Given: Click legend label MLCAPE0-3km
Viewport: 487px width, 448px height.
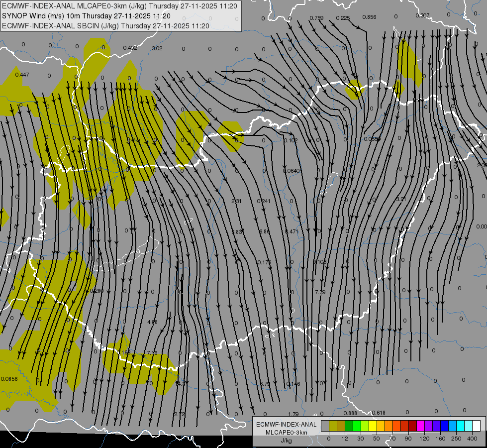Looking at the screenshot, I should tap(287, 433).
